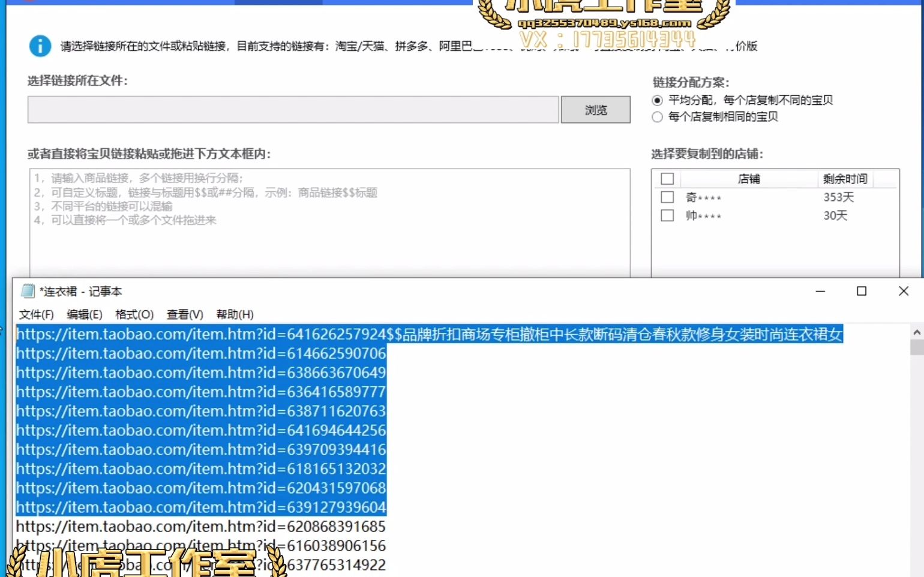Maximize the Notepad window
The image size is (924, 577).
point(862,291)
